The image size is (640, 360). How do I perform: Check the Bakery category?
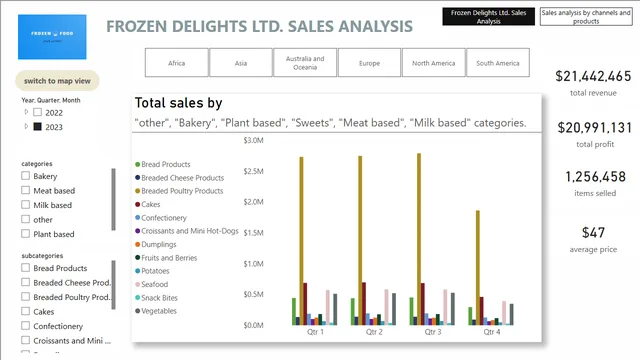[x=25, y=176]
